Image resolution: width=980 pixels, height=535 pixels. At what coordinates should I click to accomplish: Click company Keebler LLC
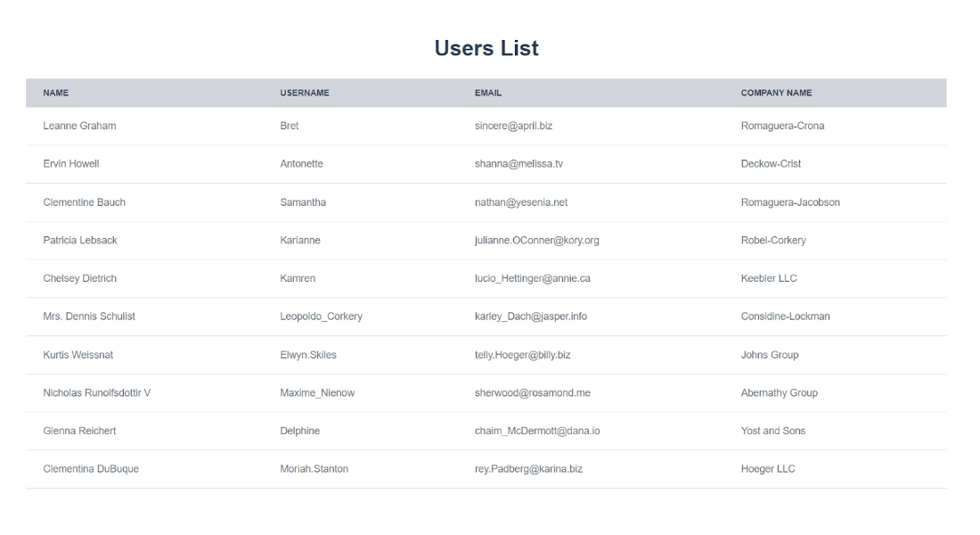(x=769, y=278)
